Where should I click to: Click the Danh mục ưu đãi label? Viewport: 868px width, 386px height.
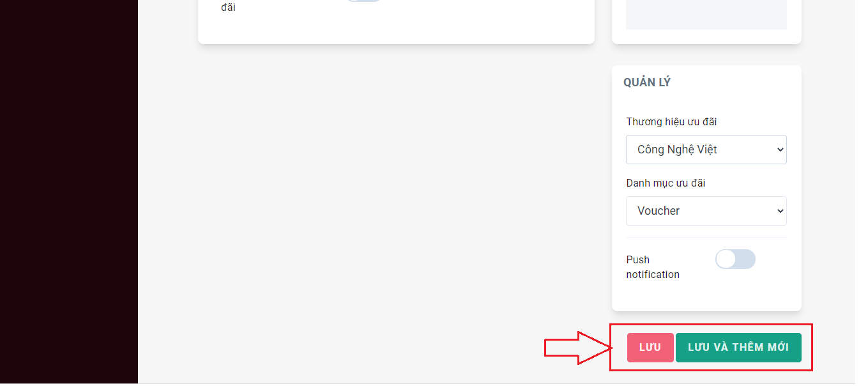click(x=666, y=183)
